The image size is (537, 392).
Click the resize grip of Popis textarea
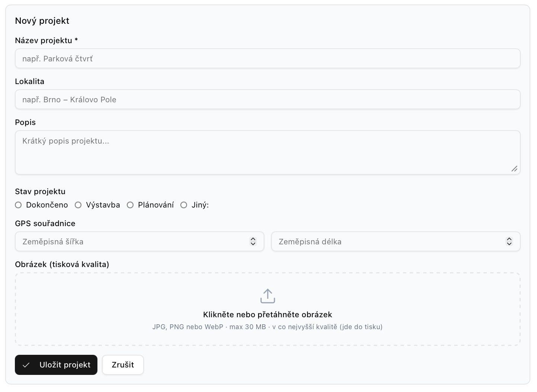514,168
